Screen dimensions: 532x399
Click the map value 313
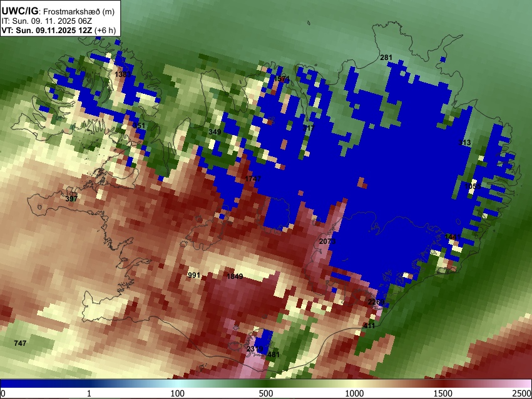(464, 143)
